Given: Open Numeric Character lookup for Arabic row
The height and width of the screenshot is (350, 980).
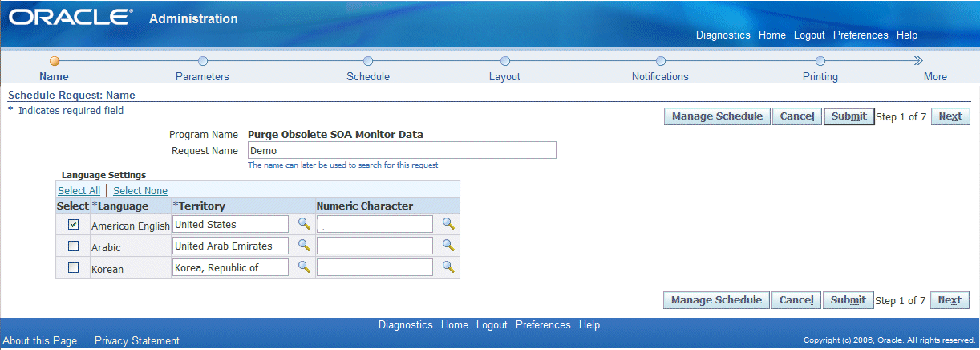Looking at the screenshot, I should tap(448, 245).
